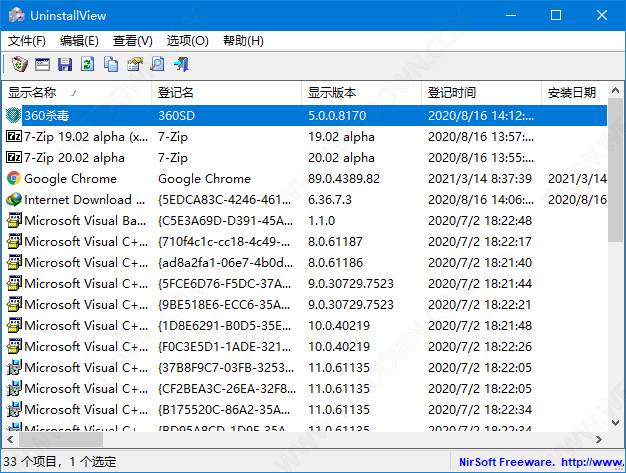Click icon of row with version 8.0.61186

(14, 262)
